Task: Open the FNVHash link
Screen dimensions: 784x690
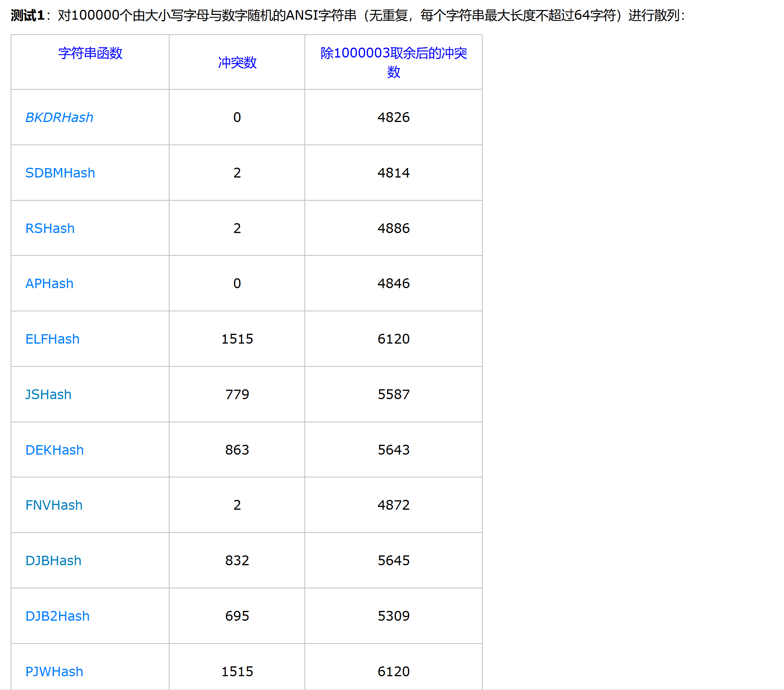Action: click(54, 505)
